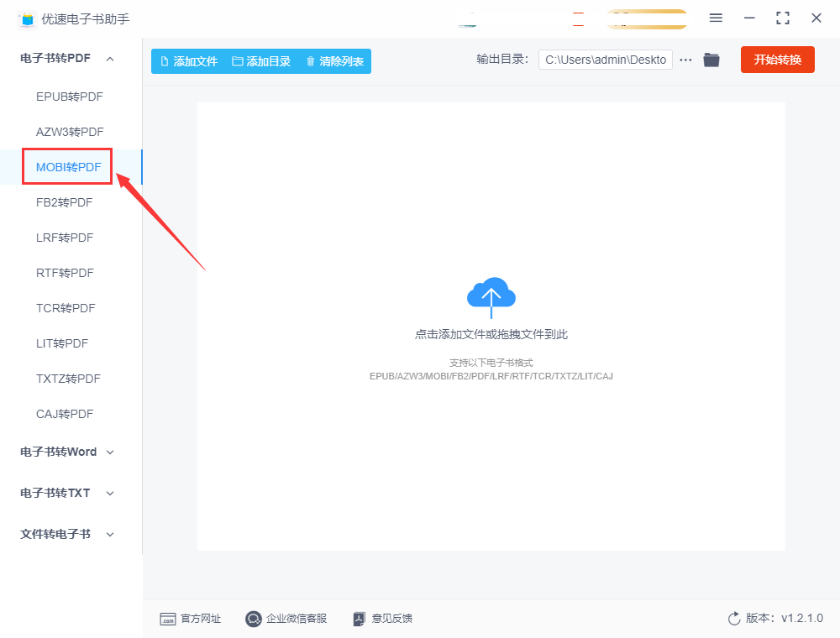The image size is (840, 638).
Task: Click the output directory path field
Action: [x=605, y=60]
